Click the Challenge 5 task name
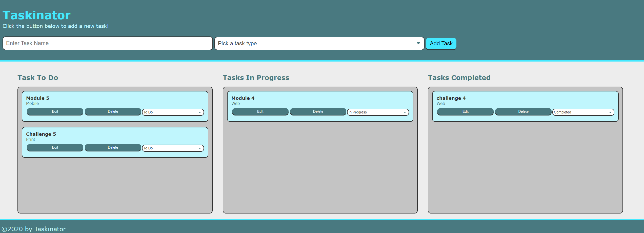Viewport: 644px width, 233px height. click(41, 134)
